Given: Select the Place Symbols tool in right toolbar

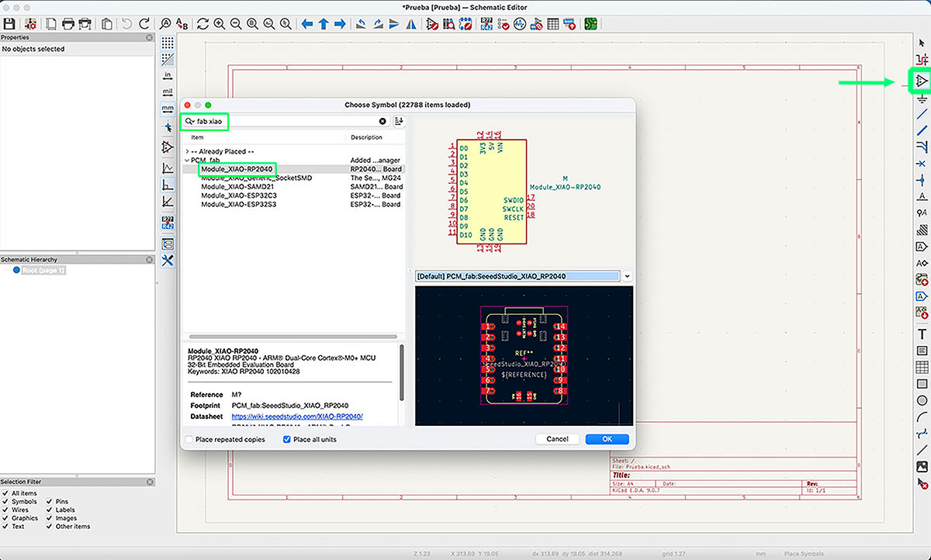Looking at the screenshot, I should pyautogui.click(x=922, y=81).
